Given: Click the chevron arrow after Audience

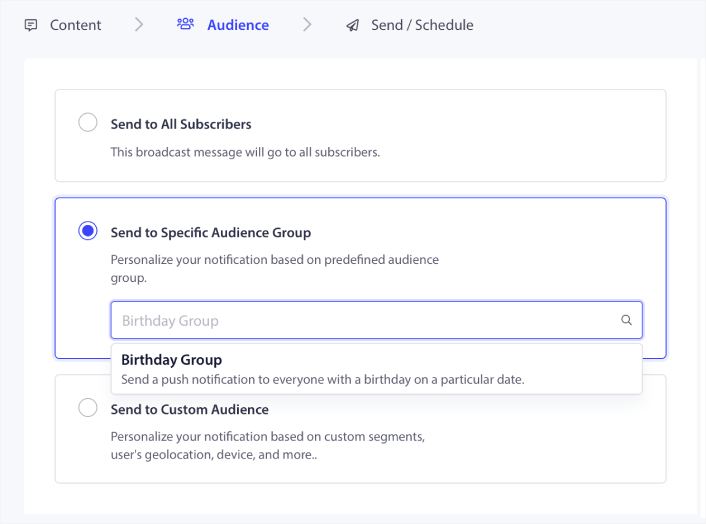Looking at the screenshot, I should (x=307, y=25).
